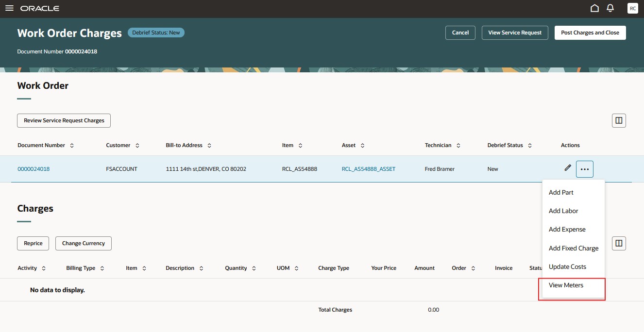The width and height of the screenshot is (644, 332).
Task: Select Update Costs from the menu
Action: tap(573, 266)
